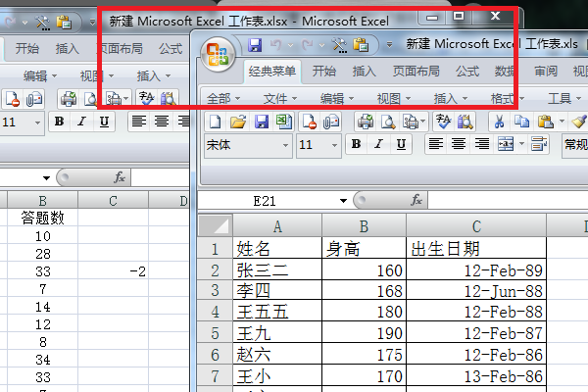Toggle Bold in back Excel window
Screen dimensions: 588x392
[x=59, y=122]
